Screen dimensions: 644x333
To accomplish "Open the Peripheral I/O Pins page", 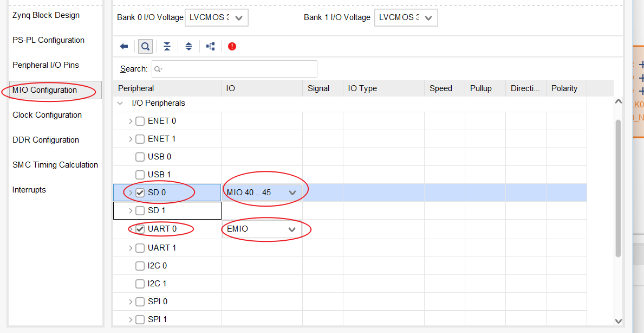I will [45, 65].
